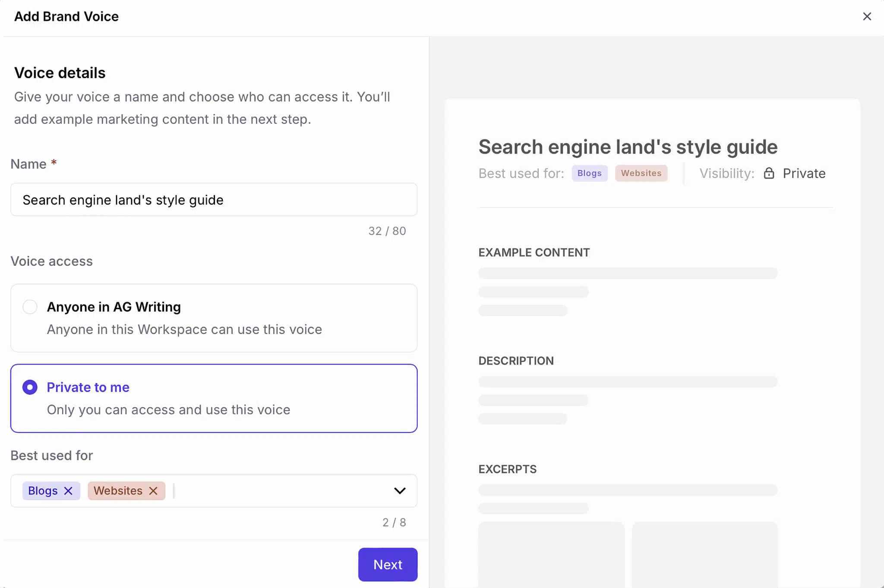884x588 pixels.
Task: Click the 2 / 8 tag counter
Action: 394,522
